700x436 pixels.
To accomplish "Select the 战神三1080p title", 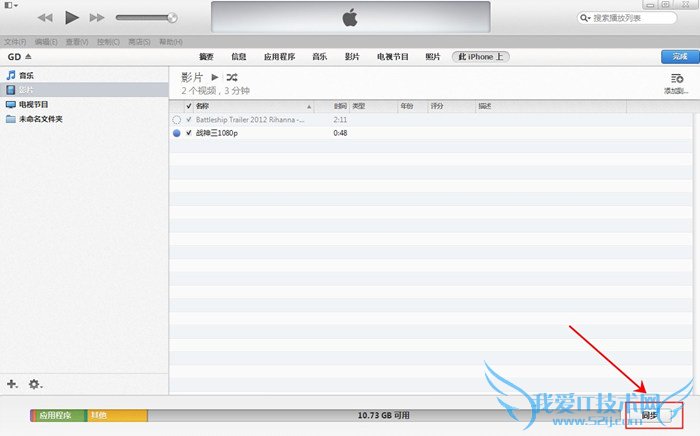I will pos(217,133).
